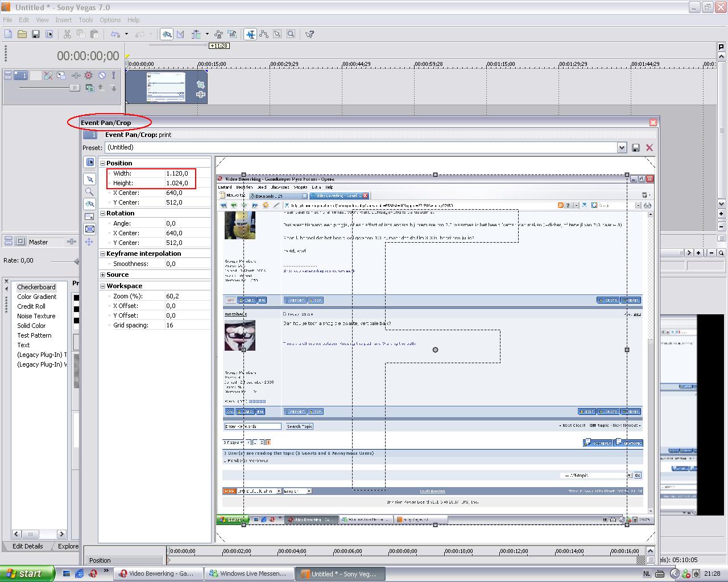Viewport: 728px width, 582px height.
Task: Mute video track 1
Action: click(102, 75)
